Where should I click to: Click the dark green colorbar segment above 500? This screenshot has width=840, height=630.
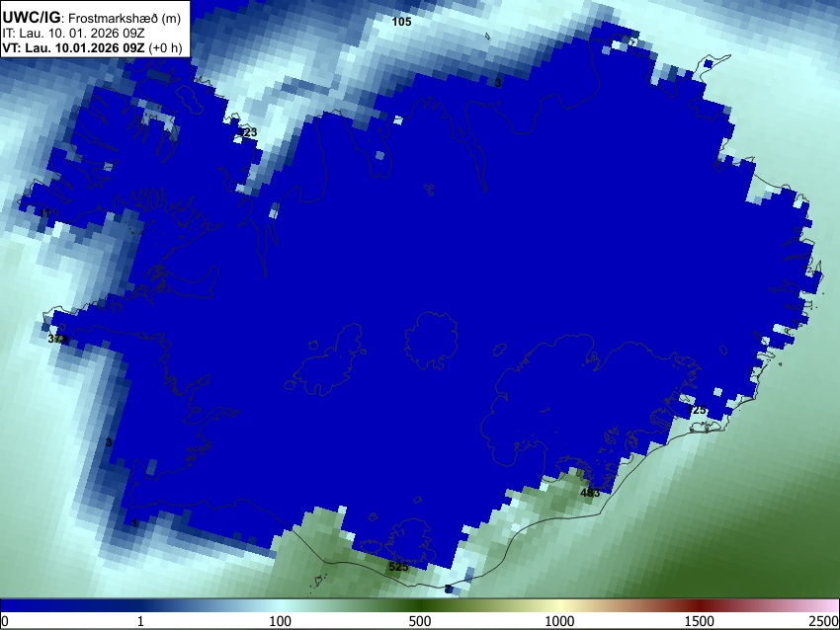420,605
